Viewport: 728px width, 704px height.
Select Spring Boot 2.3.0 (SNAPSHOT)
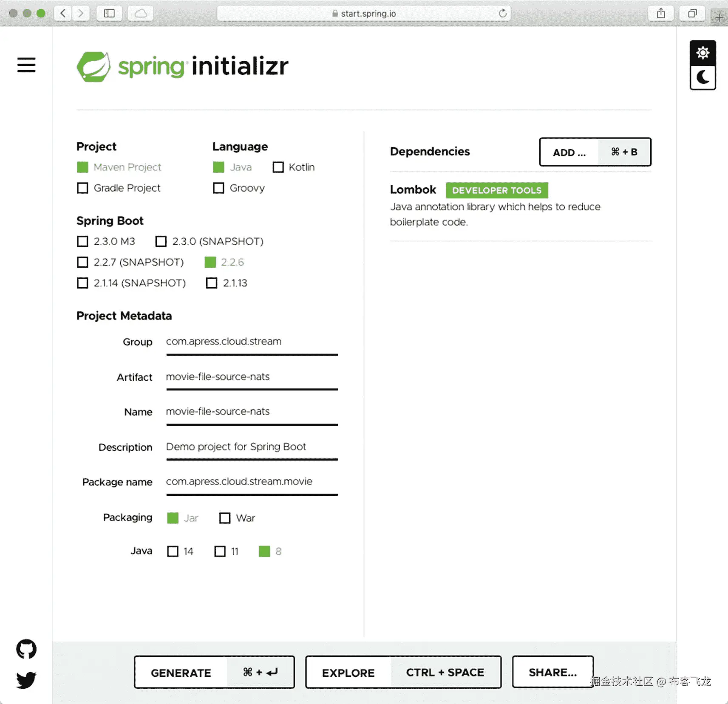210,241
